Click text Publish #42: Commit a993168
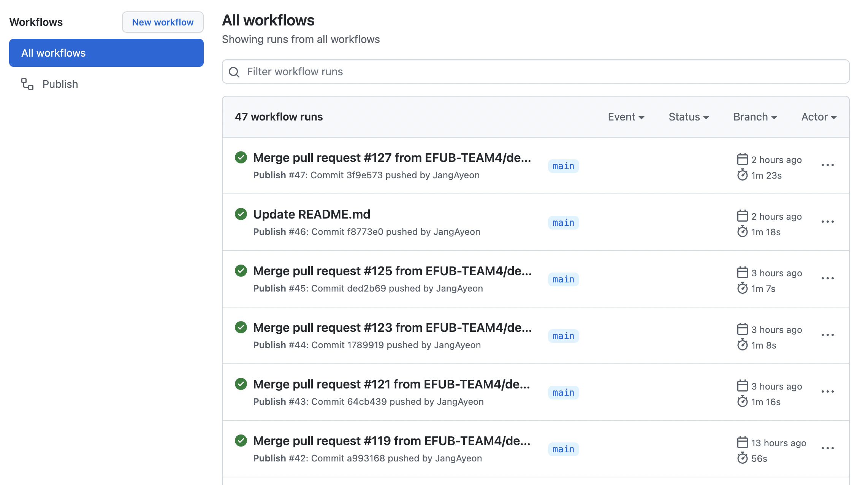The image size is (868, 485). (319, 458)
